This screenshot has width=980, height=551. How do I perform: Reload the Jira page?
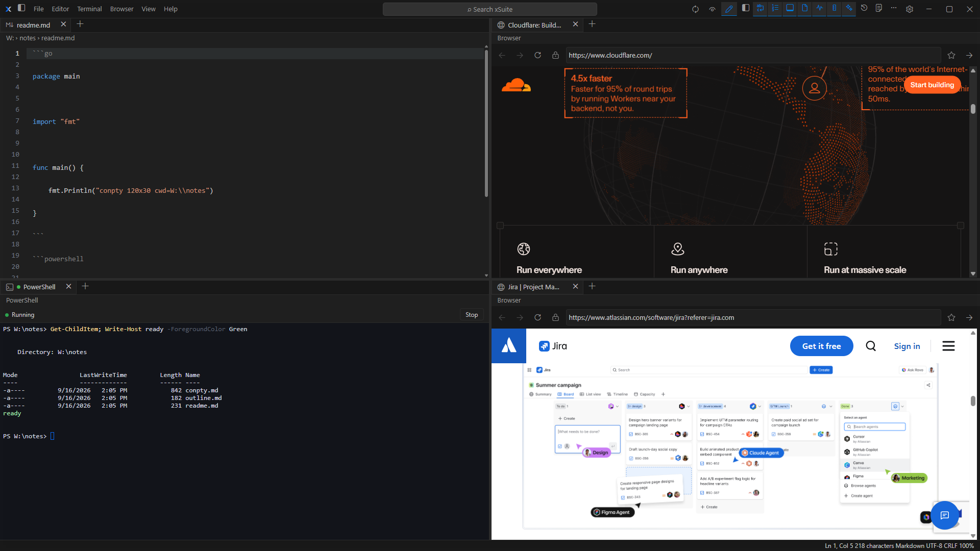(x=537, y=317)
